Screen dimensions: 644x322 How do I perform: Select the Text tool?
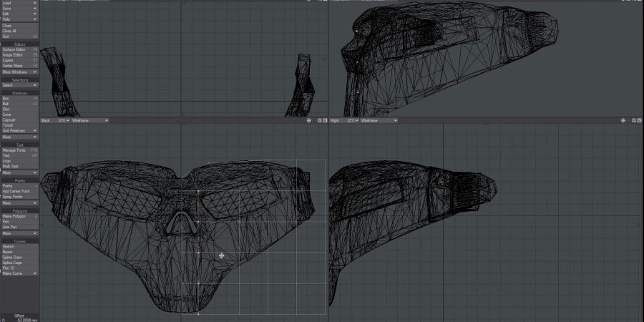[19, 156]
